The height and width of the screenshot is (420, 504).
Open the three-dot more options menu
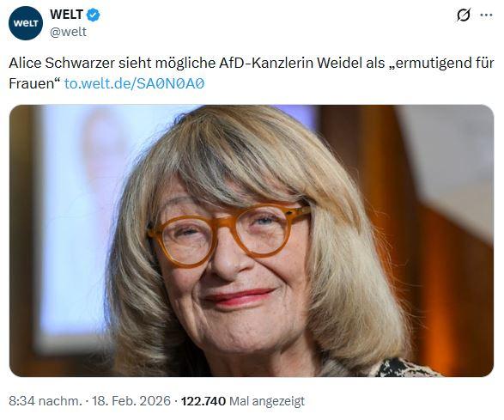486,15
